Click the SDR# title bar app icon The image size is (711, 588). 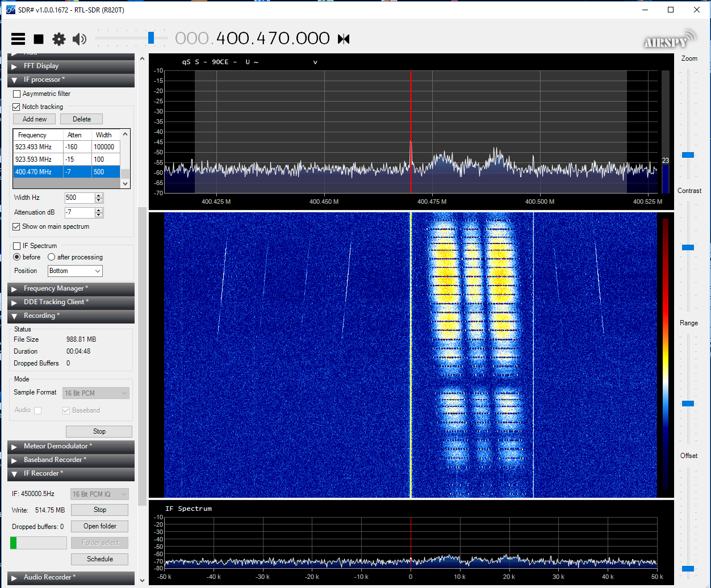click(x=9, y=10)
